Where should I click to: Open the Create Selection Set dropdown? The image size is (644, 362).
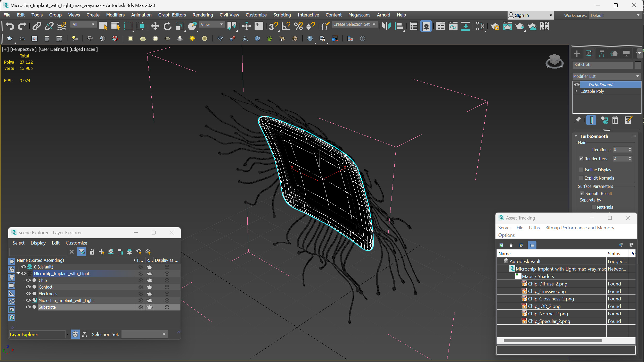point(374,24)
